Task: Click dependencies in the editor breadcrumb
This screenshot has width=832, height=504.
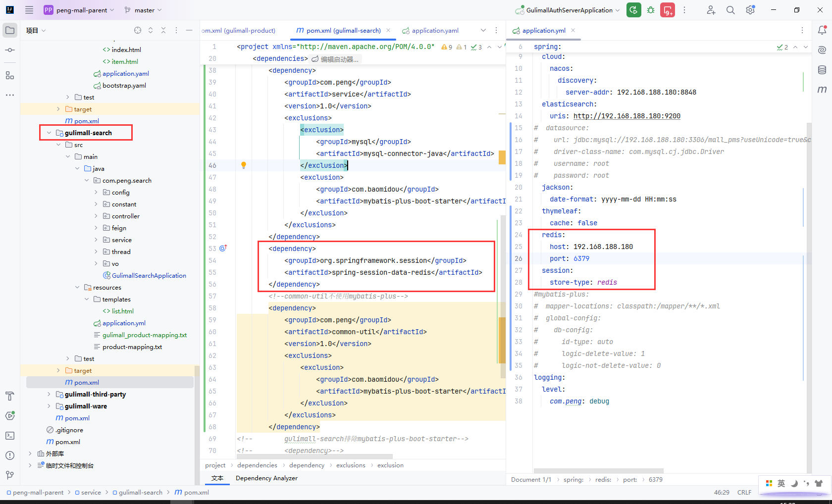Action: click(x=257, y=465)
